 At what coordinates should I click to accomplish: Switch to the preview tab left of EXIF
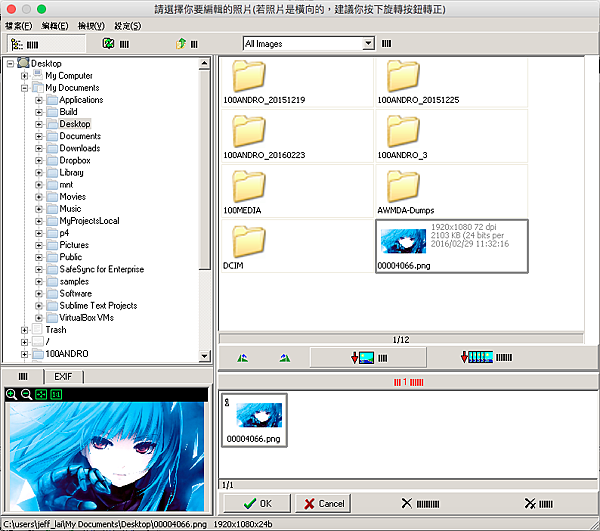click(23, 377)
